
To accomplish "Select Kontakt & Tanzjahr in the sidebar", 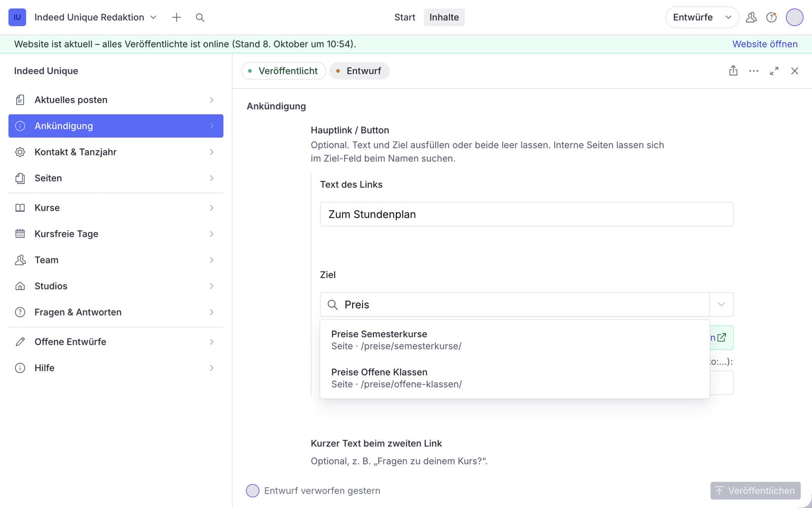I will pyautogui.click(x=116, y=152).
